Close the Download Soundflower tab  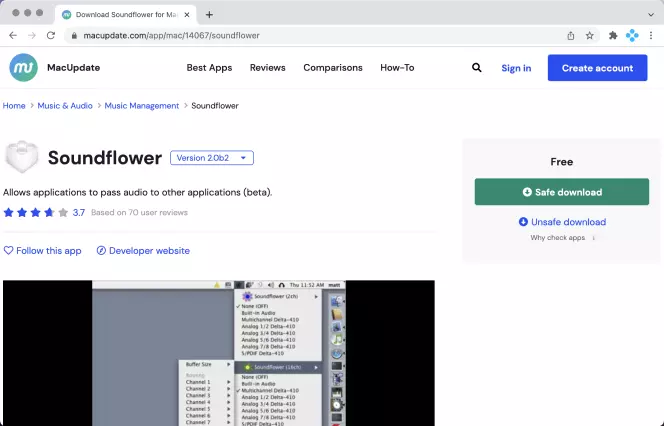point(187,15)
